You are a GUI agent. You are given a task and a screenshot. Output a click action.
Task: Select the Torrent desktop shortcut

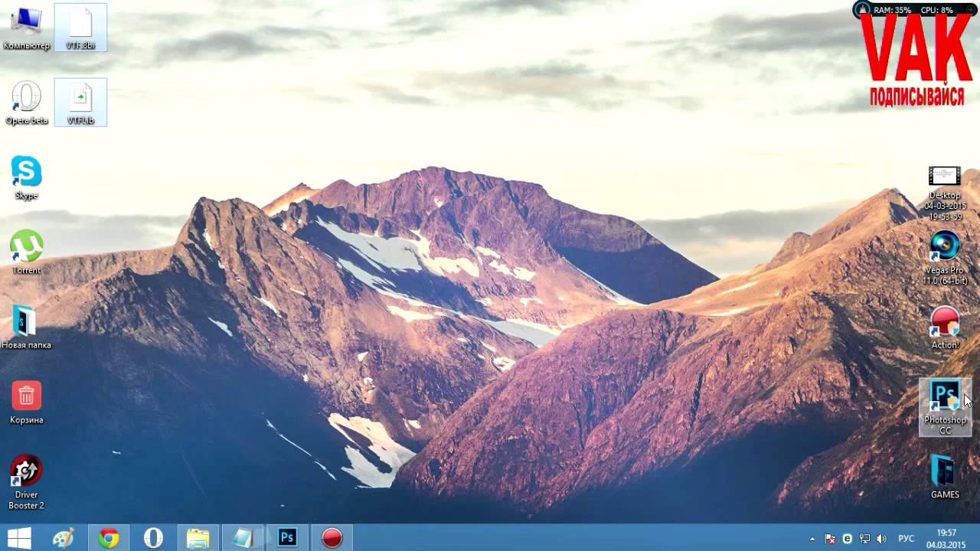tap(26, 253)
